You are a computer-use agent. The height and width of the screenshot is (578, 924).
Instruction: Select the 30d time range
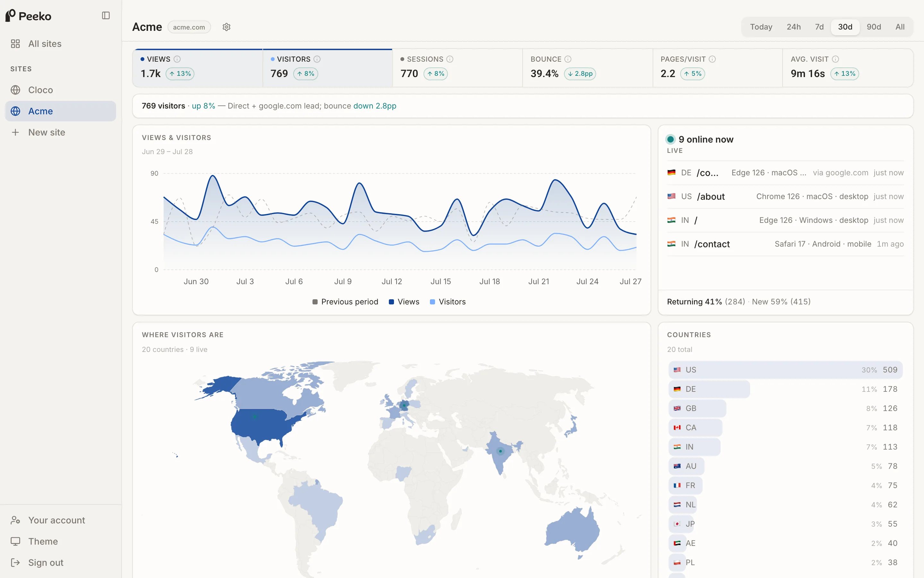pos(845,27)
